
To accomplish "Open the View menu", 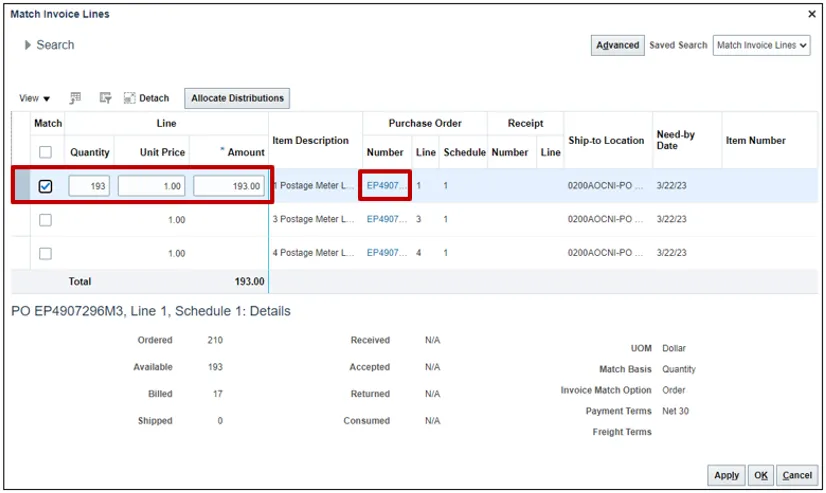I will (34, 98).
